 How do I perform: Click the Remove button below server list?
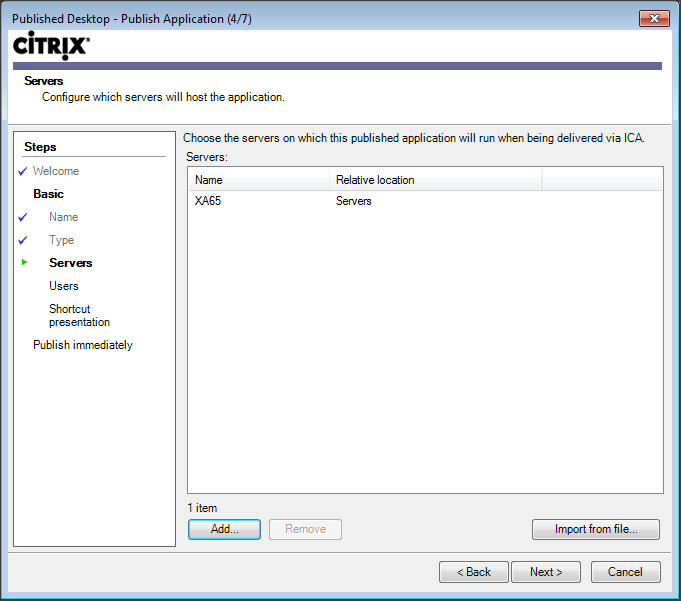coord(305,530)
